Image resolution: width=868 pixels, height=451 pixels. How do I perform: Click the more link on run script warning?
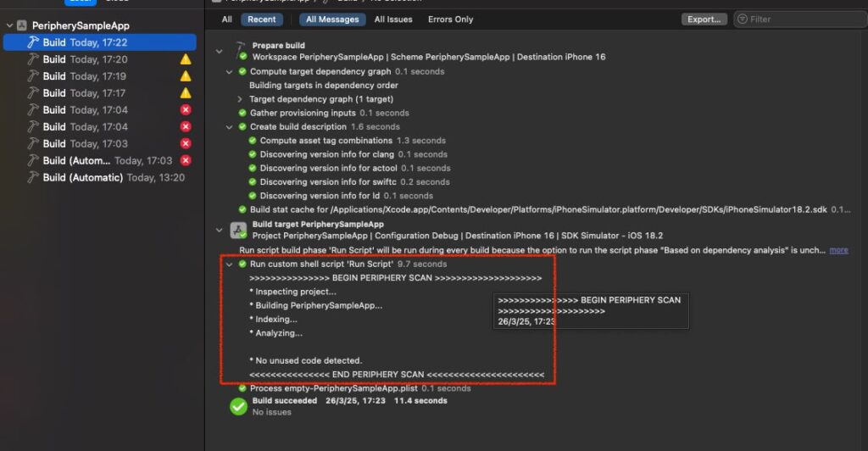[838, 250]
